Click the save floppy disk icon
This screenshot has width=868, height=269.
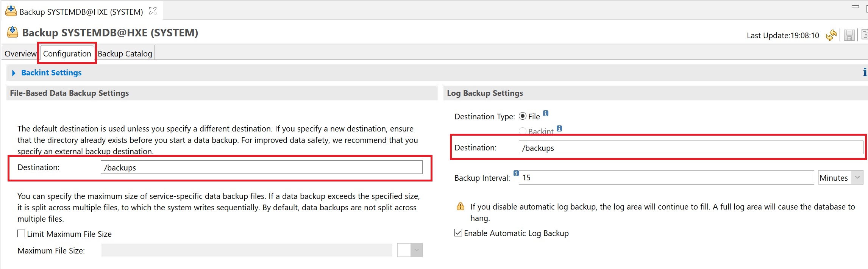click(x=849, y=35)
